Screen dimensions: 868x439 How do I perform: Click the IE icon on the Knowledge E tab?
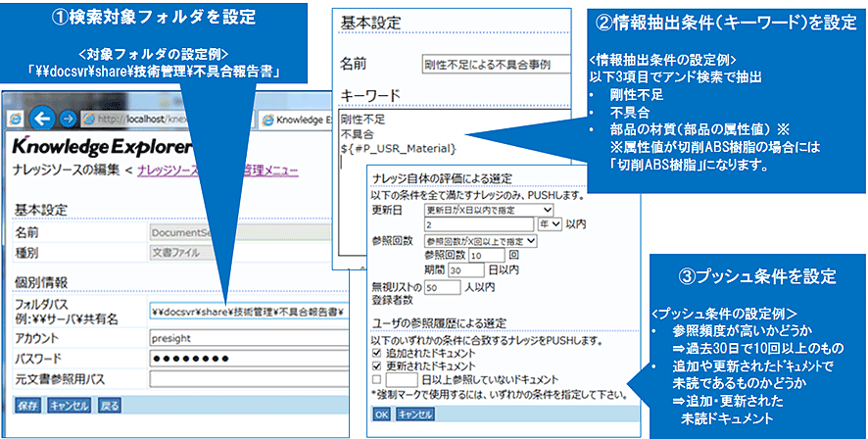pyautogui.click(x=267, y=119)
